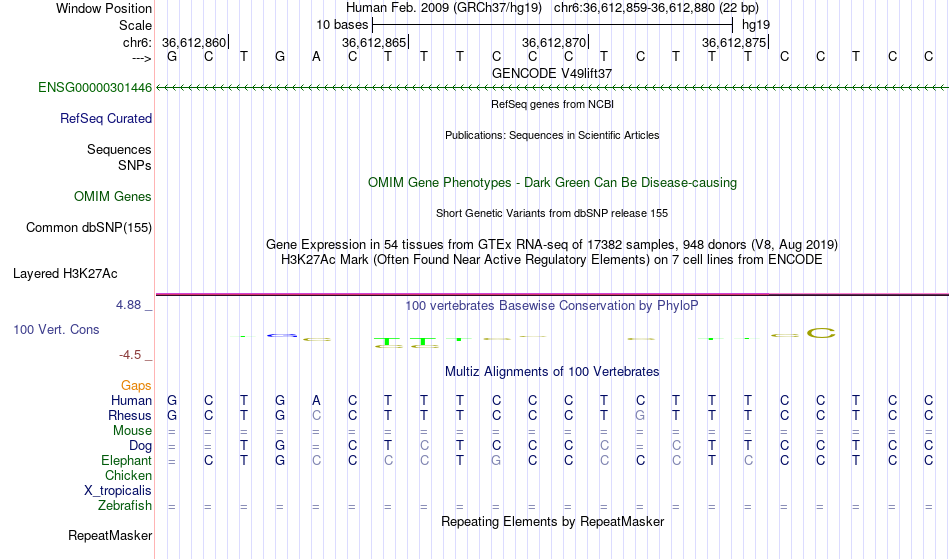The image size is (950, 559).
Task: Click the 10 bases scale bar
Action: [x=552, y=25]
